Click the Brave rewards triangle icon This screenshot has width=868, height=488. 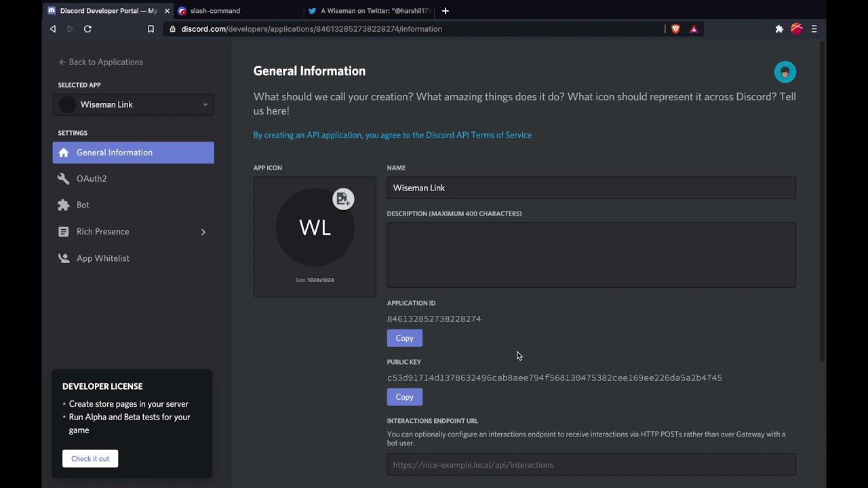pyautogui.click(x=694, y=29)
